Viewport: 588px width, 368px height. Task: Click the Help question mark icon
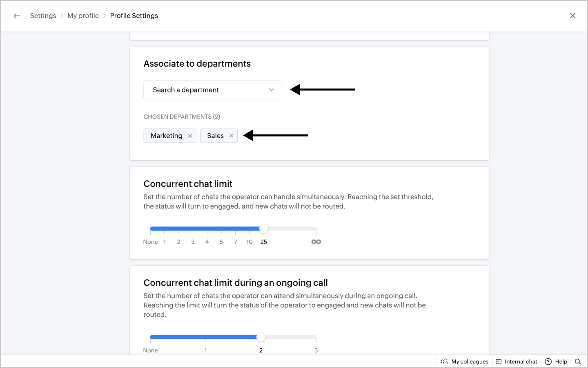click(x=548, y=361)
